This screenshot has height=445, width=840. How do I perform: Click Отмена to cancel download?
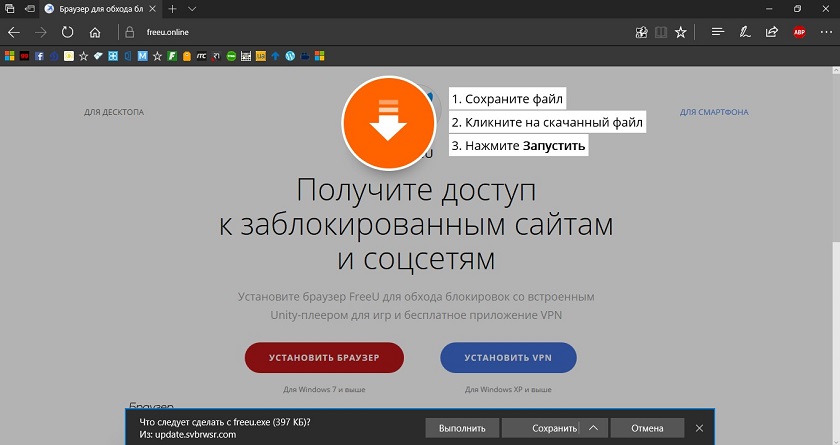pos(647,428)
